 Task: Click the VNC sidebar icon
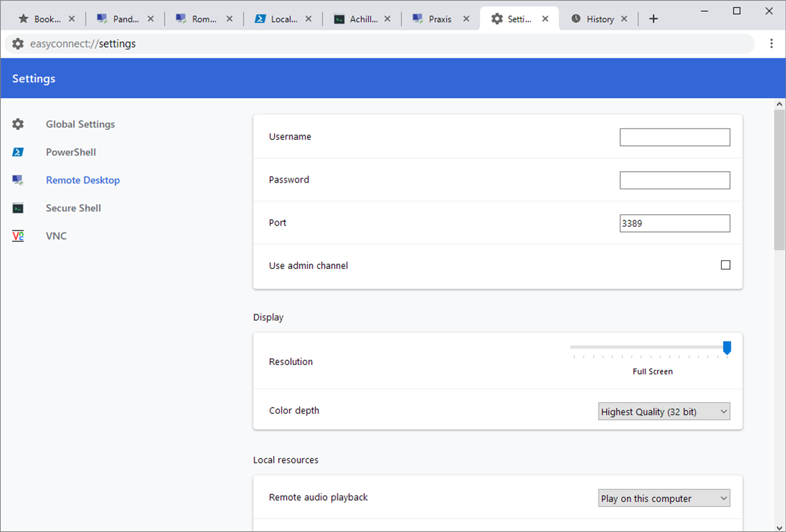pyautogui.click(x=18, y=236)
